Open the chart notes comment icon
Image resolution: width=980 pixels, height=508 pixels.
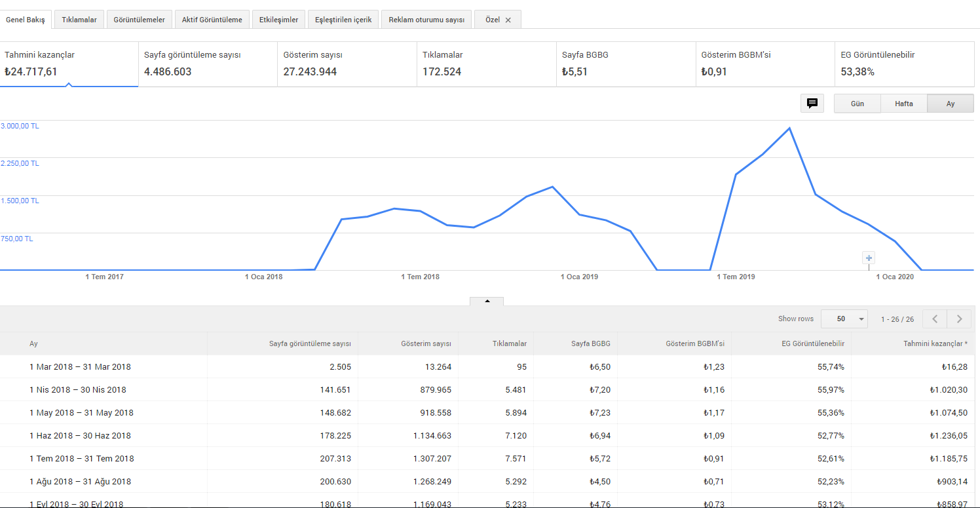[x=812, y=103]
